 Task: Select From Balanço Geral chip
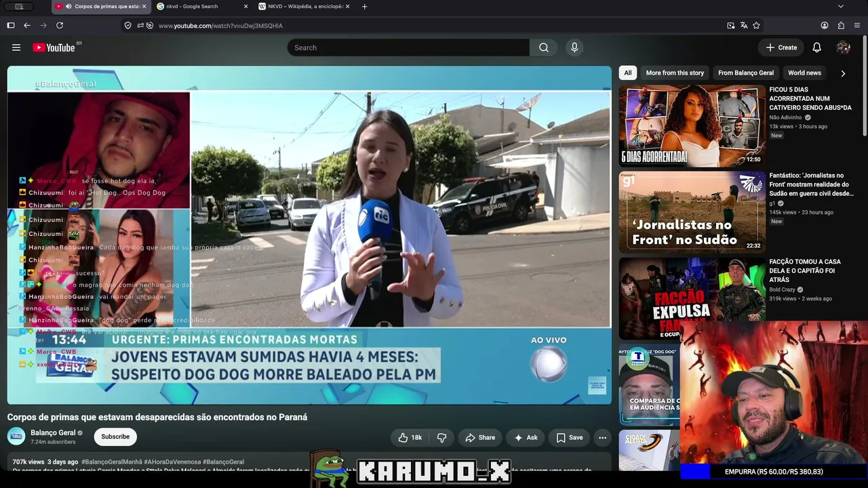click(x=746, y=73)
